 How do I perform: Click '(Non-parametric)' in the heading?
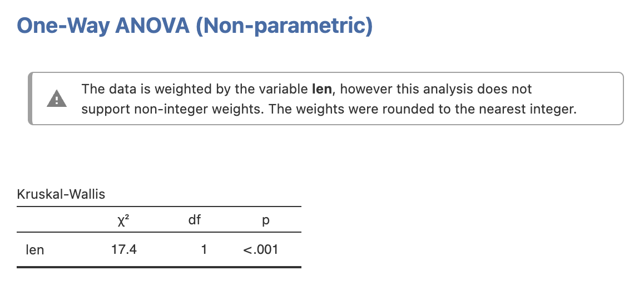[x=284, y=26]
